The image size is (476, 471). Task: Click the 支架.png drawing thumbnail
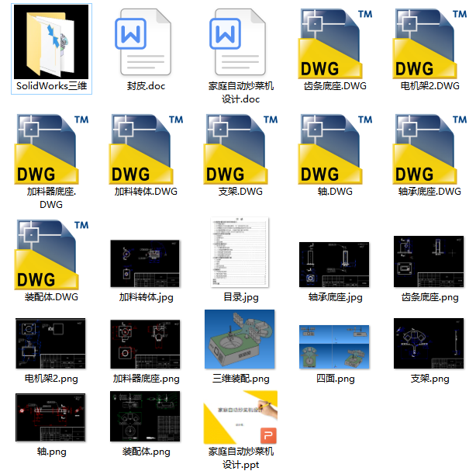pos(429,344)
